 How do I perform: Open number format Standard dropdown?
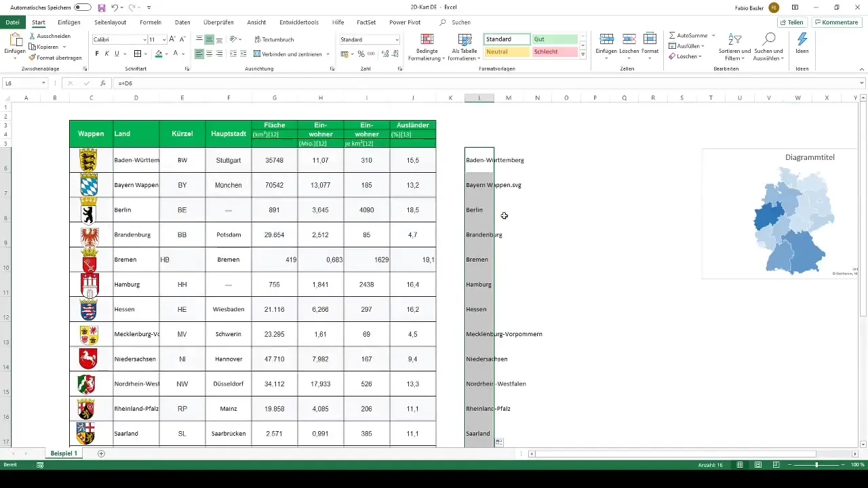396,39
